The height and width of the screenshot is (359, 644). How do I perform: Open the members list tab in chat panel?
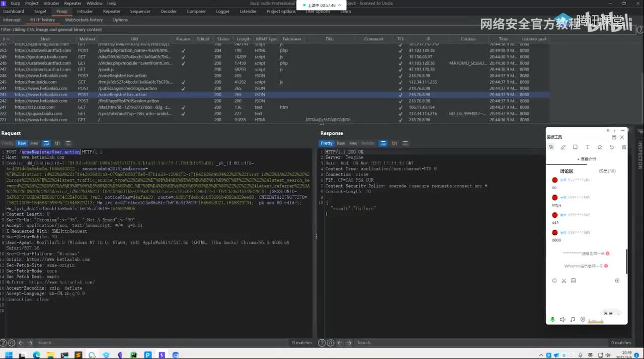click(607, 171)
